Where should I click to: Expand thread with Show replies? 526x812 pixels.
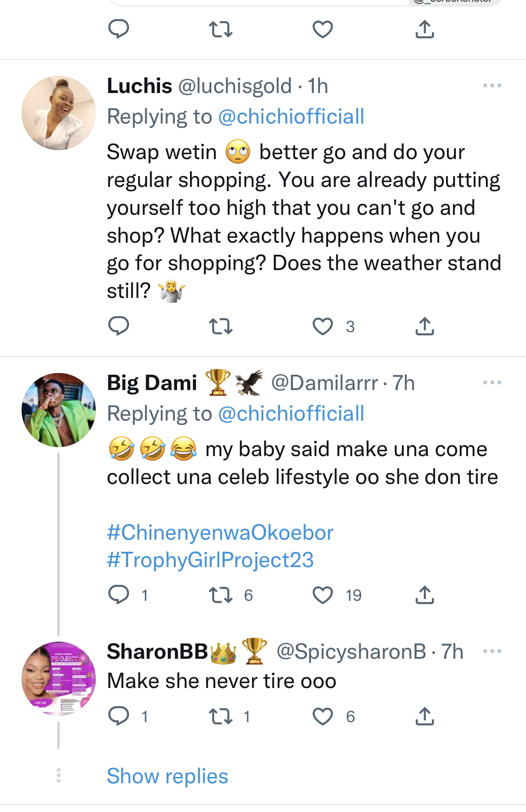click(167, 776)
